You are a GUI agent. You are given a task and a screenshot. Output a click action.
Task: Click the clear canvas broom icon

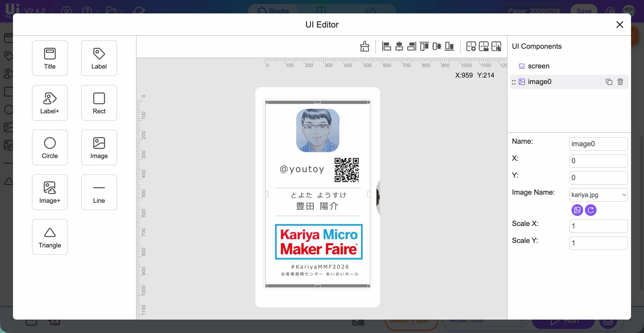(x=365, y=46)
